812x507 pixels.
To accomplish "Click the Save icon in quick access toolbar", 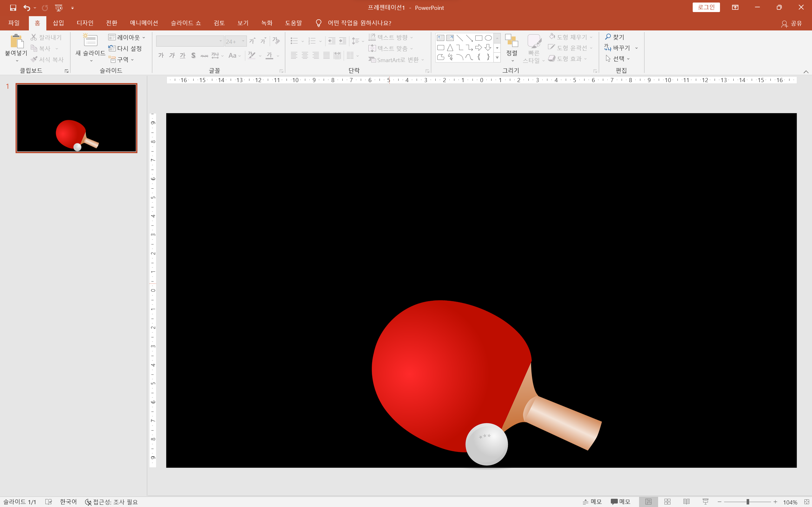I will (13, 8).
